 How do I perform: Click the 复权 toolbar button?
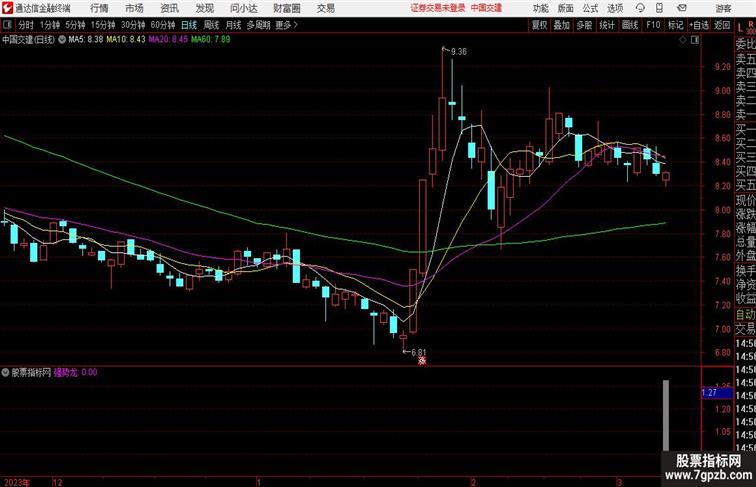(539, 25)
